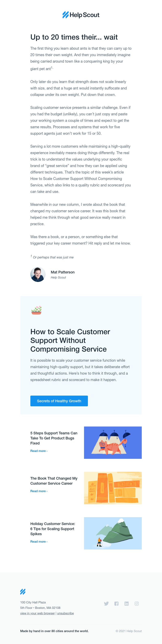Viewport: 162px width, 644px height.
Task: Open the Facebook social icon
Action: pyautogui.click(x=116, y=603)
